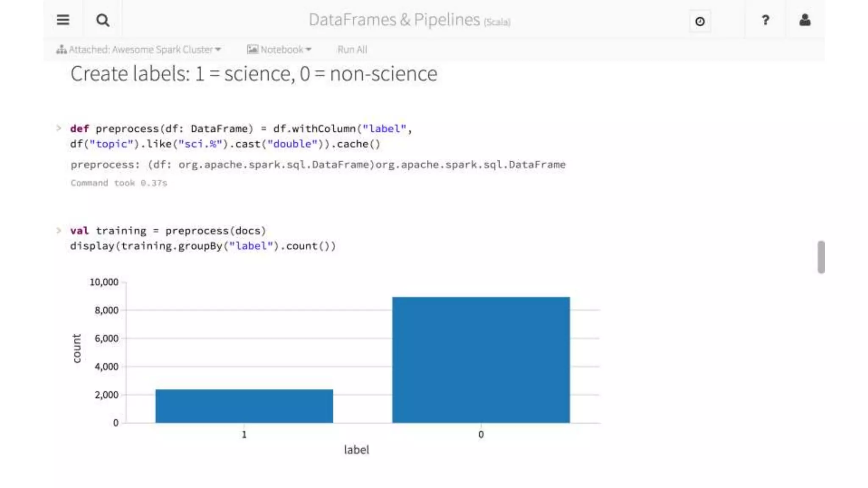Click the search magnifier icon
Image resolution: width=868 pixels, height=488 pixels.
click(x=103, y=20)
